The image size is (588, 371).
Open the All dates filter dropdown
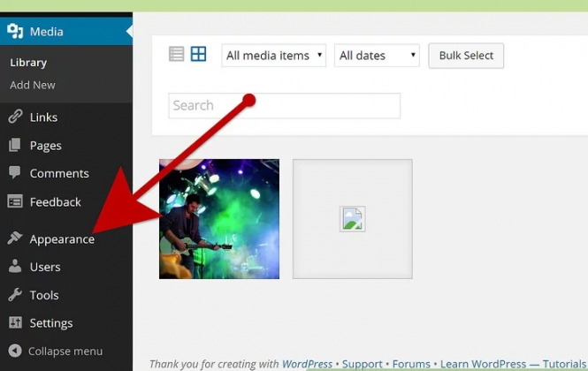[376, 56]
